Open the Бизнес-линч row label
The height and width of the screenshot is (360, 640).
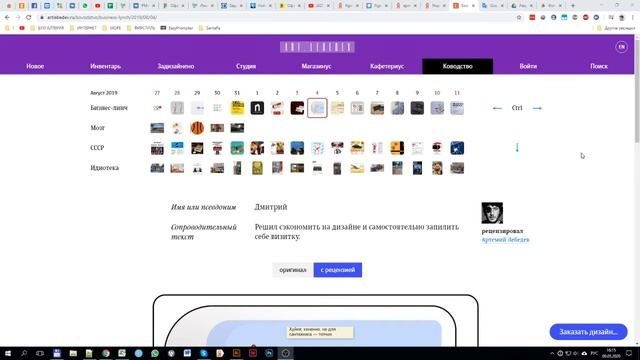pyautogui.click(x=109, y=108)
